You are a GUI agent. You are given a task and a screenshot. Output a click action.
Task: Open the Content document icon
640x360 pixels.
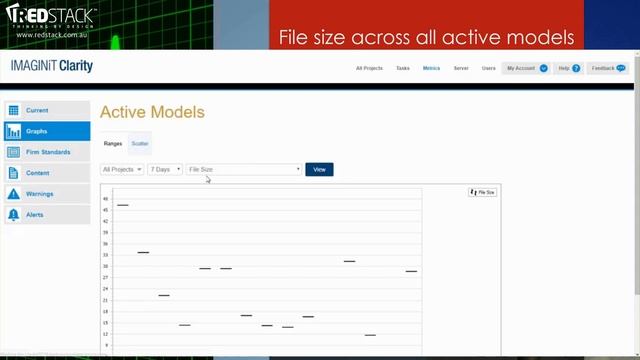tap(13, 173)
